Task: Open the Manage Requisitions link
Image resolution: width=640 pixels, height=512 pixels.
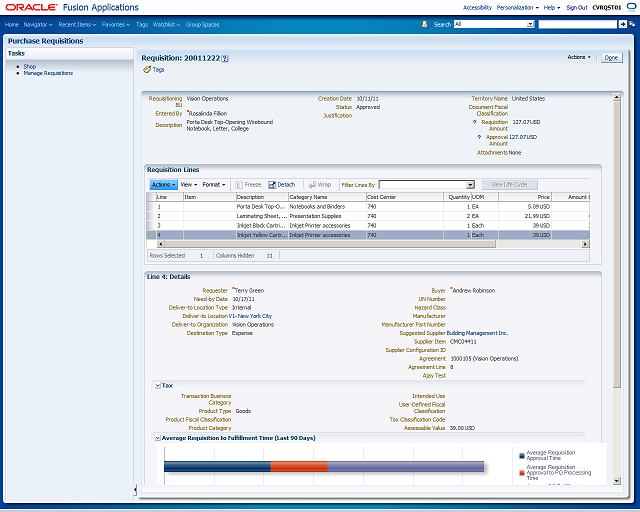Action: click(48, 73)
